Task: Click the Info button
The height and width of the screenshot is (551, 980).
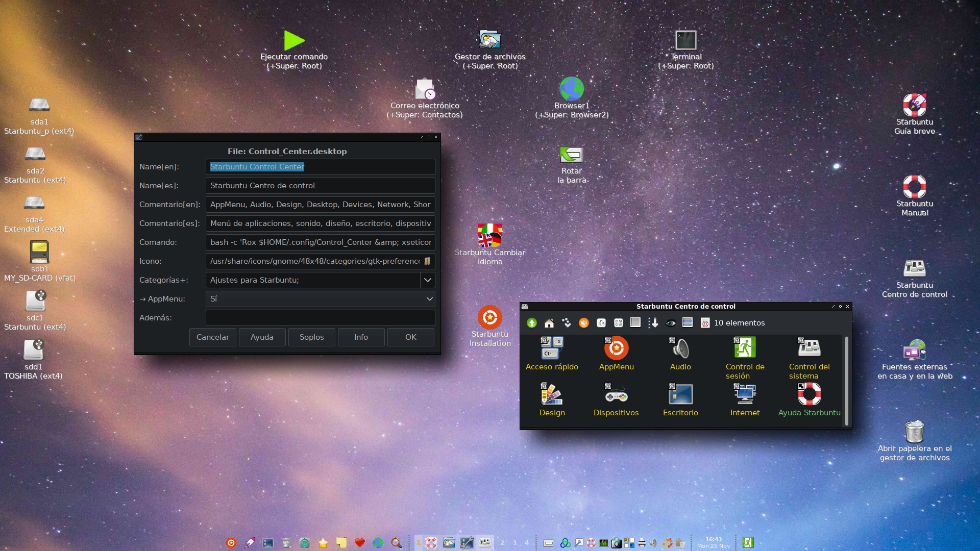Action: pos(361,337)
